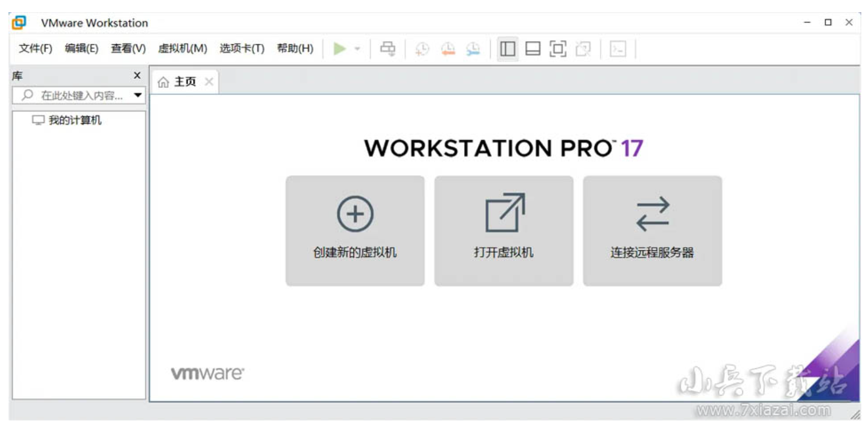Close the VMware Workstation window
This screenshot has height=423, width=868.
point(849,22)
